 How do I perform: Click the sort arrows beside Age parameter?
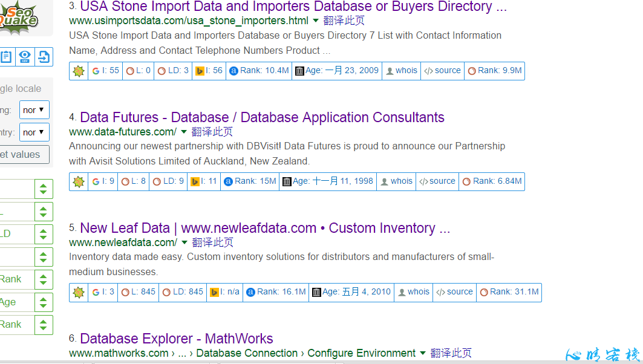click(44, 302)
